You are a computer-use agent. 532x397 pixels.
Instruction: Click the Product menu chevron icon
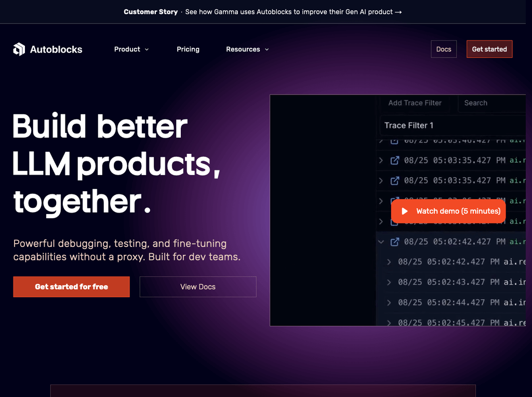pos(147,49)
